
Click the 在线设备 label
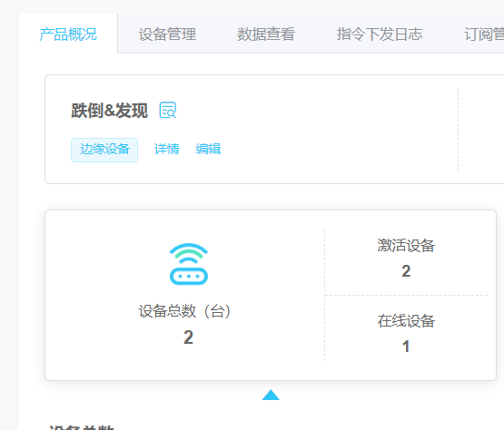pyautogui.click(x=406, y=321)
